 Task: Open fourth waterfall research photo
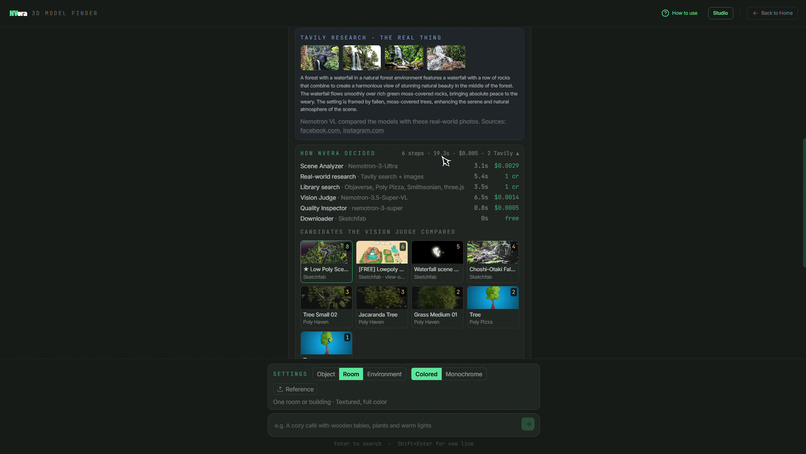pos(446,58)
